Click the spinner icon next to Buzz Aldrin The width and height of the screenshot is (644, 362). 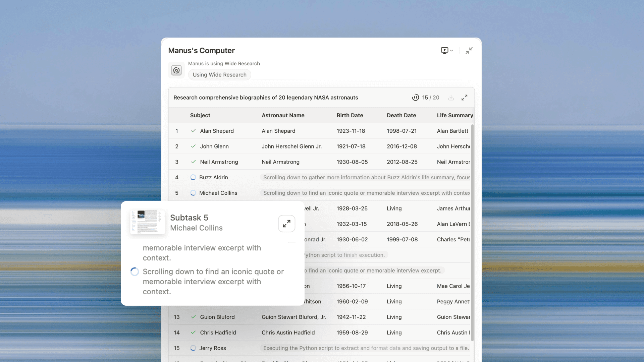193,177
